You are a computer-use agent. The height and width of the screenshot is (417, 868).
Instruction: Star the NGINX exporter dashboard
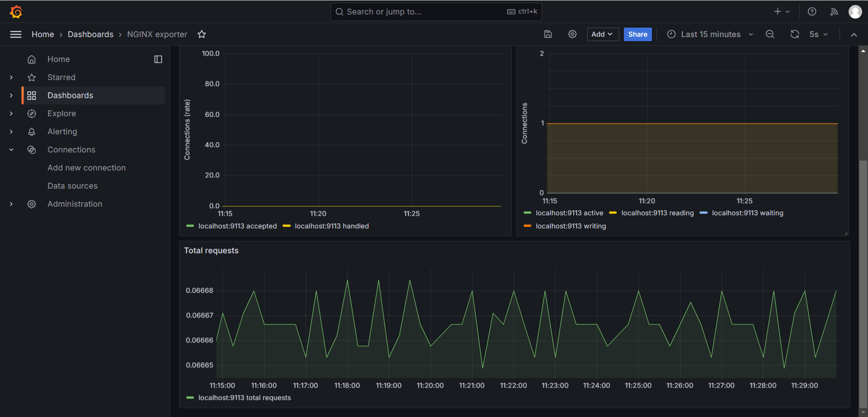(202, 34)
